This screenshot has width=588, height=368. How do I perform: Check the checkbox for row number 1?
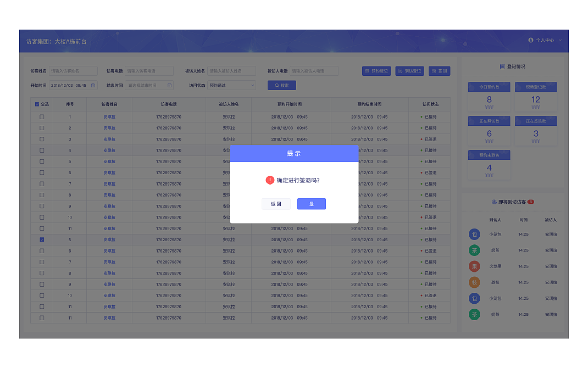tap(42, 117)
